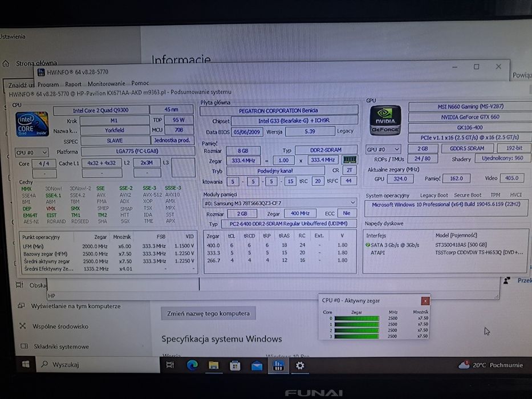Click the Intel Core 2 Quad Q9300 field
Screen dimensions: 532x399
click(x=101, y=110)
